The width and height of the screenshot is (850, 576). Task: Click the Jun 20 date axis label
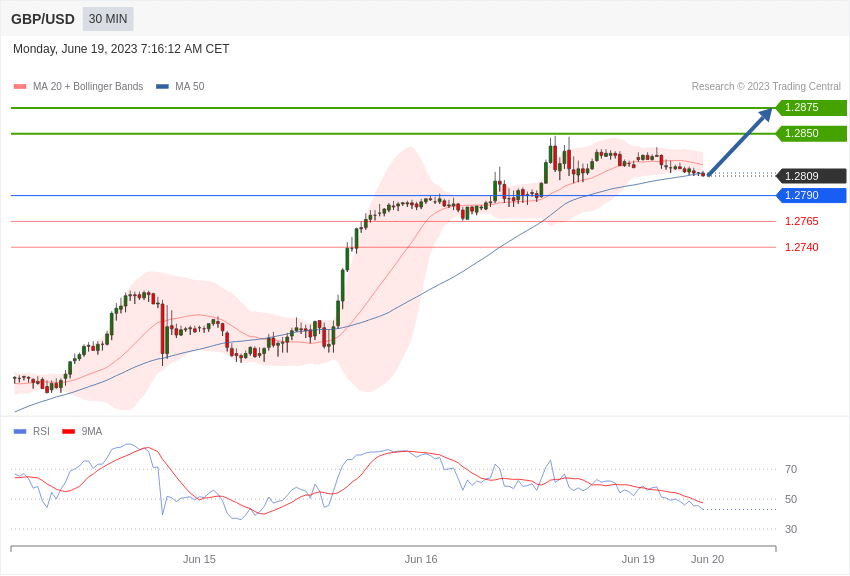[x=707, y=559]
